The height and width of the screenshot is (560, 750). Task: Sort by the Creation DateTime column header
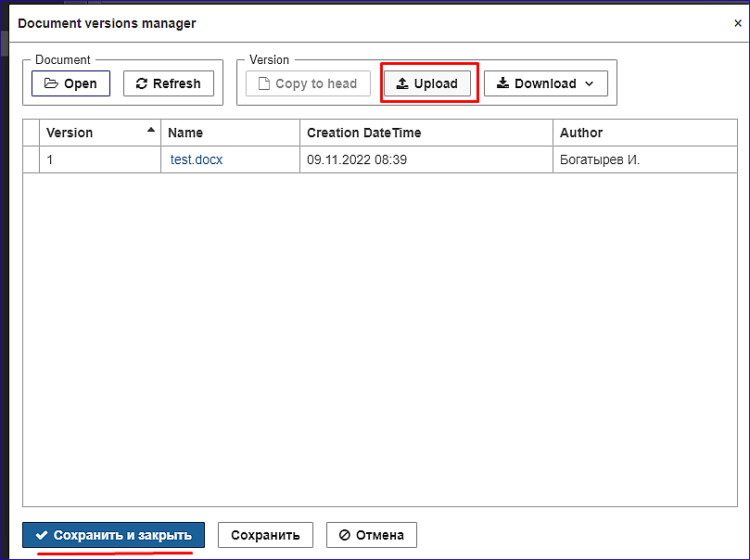click(x=426, y=133)
